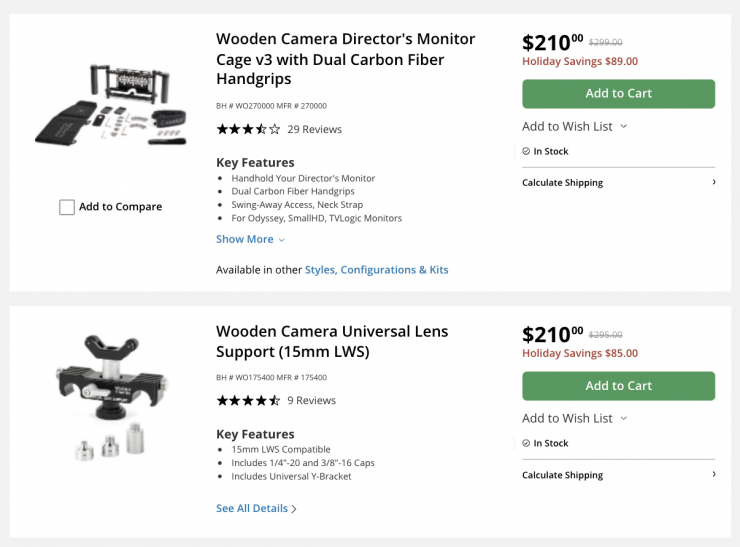740x547 pixels.
Task: Open the Director's Monitor Cage v3 product title
Action: pos(345,59)
